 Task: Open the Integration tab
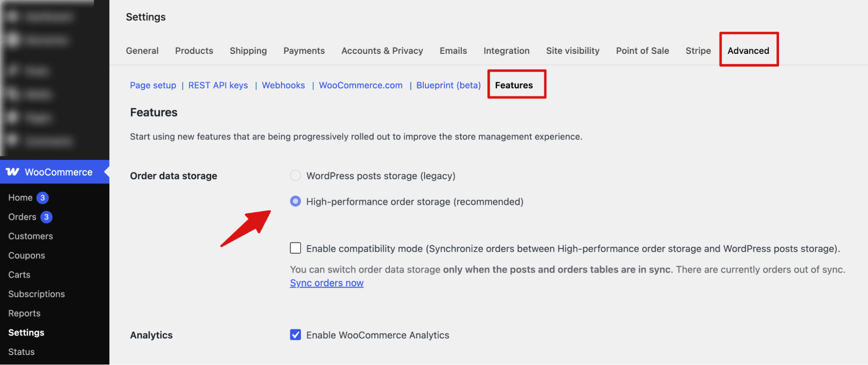click(507, 51)
